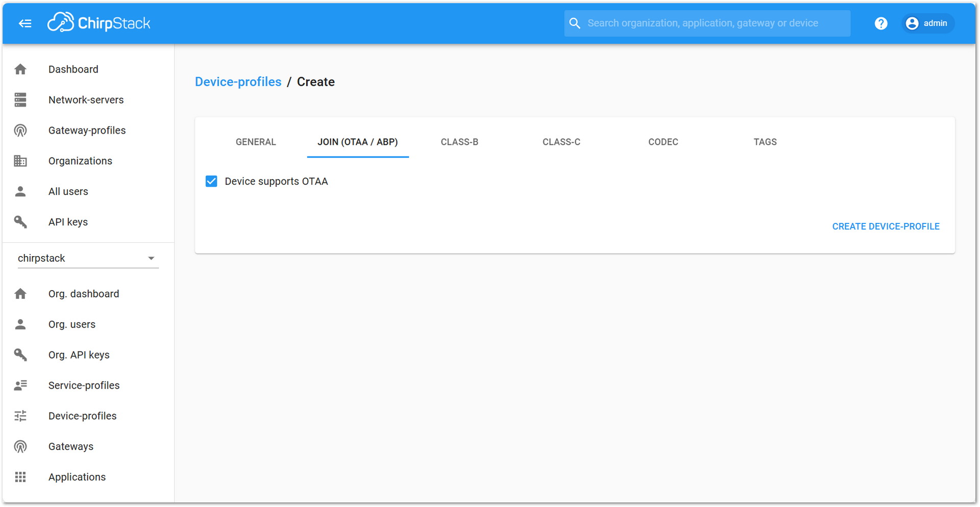This screenshot has height=507, width=980.
Task: Open the GENERAL tab
Action: [255, 142]
